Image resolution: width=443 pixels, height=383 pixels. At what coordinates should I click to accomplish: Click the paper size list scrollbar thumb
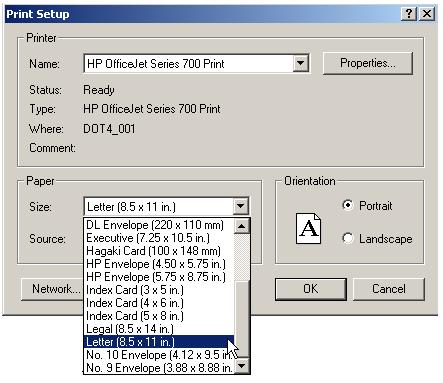(241, 319)
